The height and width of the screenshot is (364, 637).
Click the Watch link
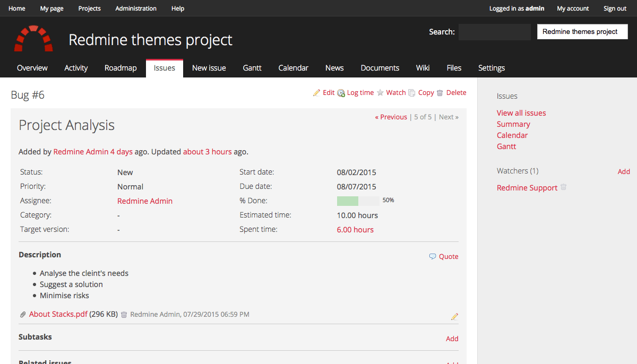click(396, 93)
